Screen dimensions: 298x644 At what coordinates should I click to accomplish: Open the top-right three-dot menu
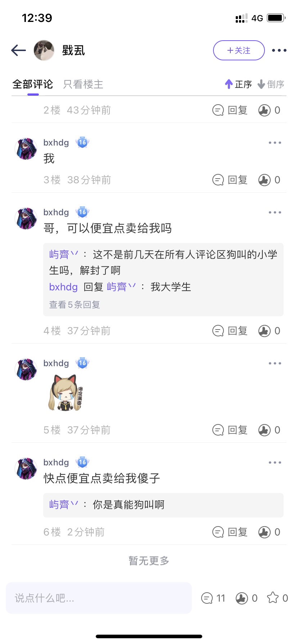(279, 50)
